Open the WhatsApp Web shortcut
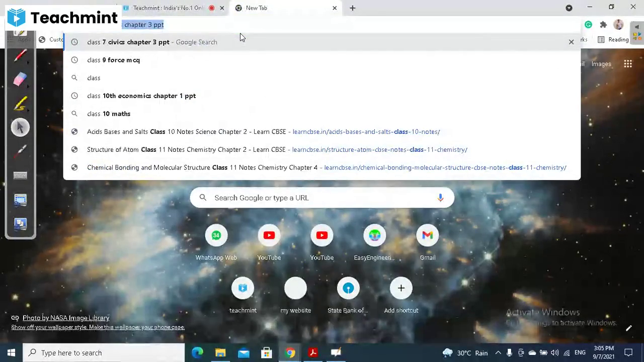Viewport: 644px width, 362px height. tap(216, 243)
